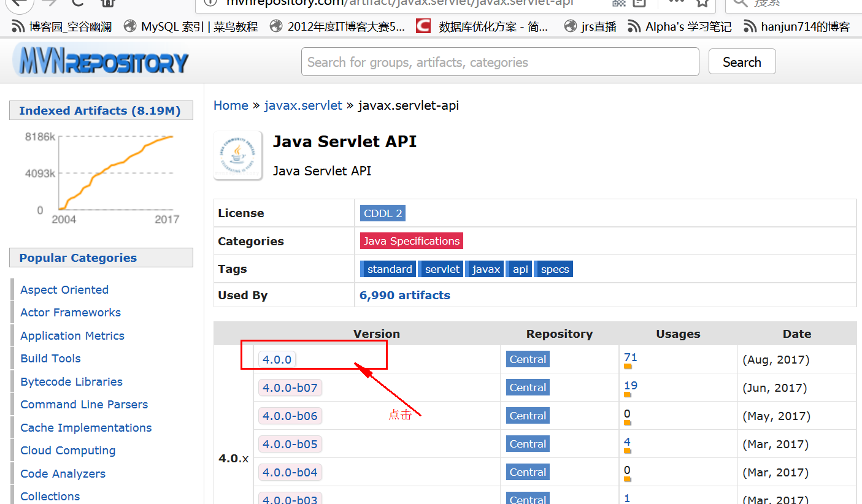The image size is (862, 504).
Task: Click the browser address bar URL
Action: [399, 3]
